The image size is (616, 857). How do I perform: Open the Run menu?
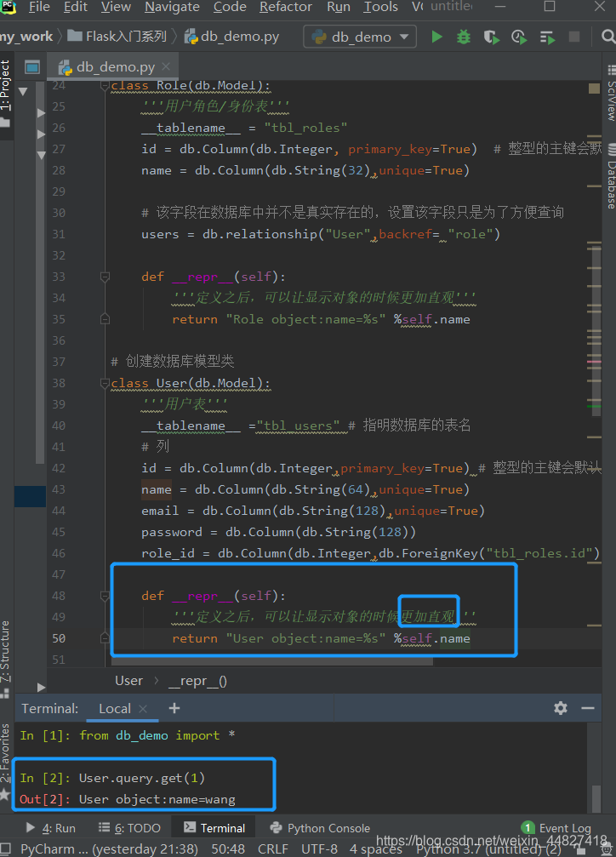(x=339, y=7)
